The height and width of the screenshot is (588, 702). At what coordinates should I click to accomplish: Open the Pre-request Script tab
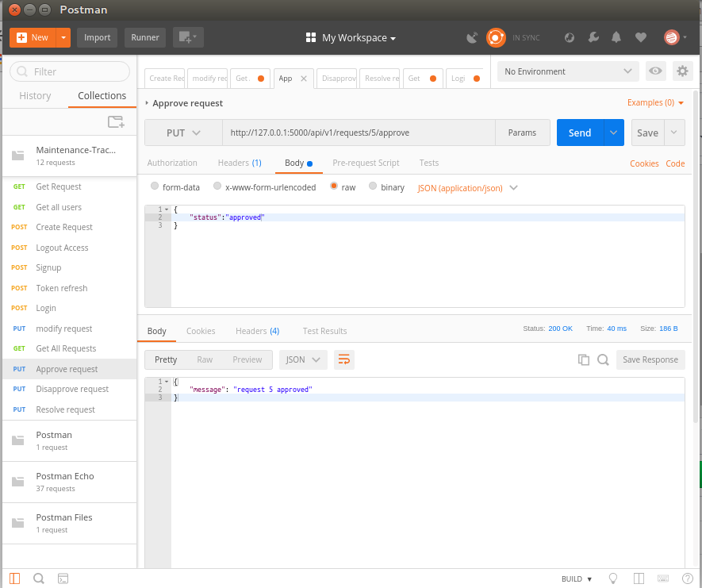[x=366, y=163]
